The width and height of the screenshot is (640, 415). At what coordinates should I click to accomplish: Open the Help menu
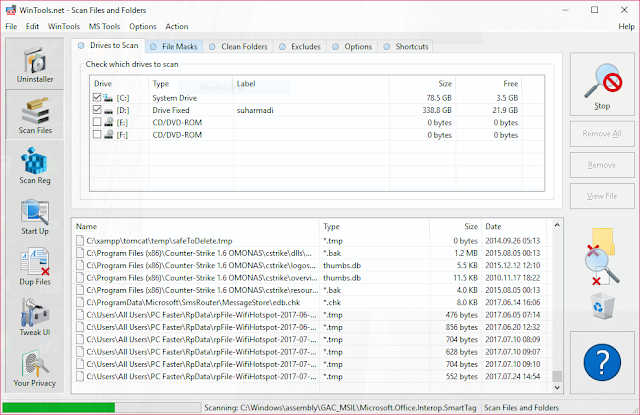pos(626,27)
